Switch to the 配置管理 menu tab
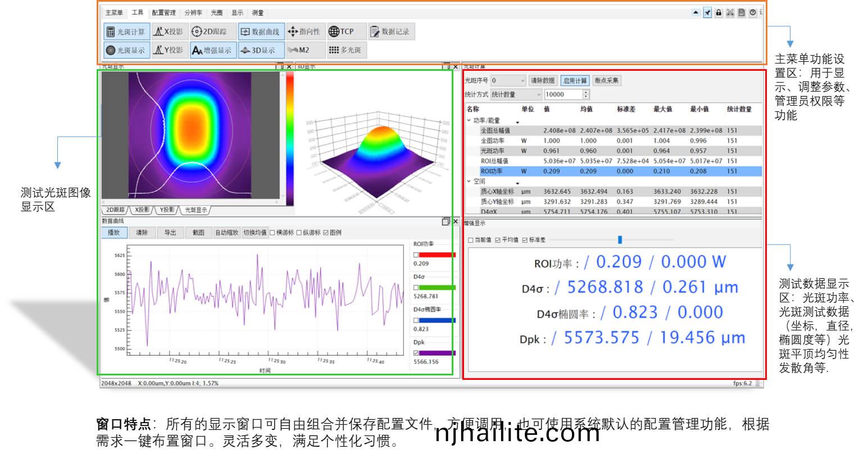 point(163,12)
